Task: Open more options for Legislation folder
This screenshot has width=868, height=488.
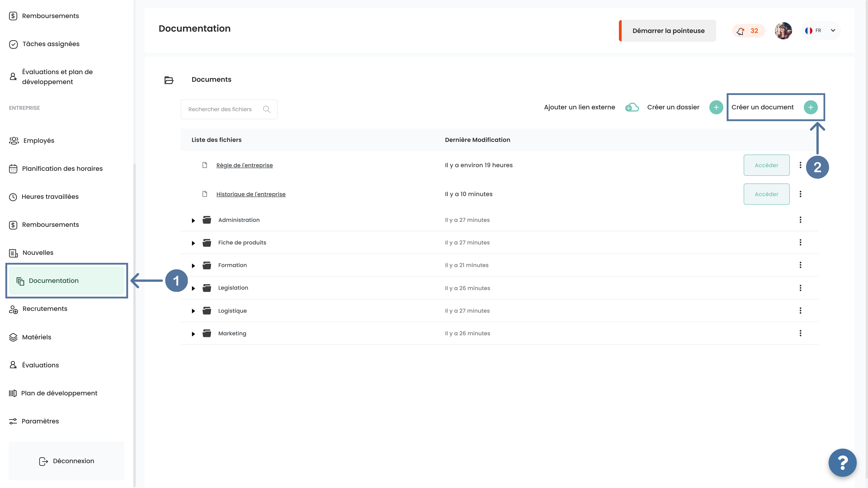Action: 801,288
